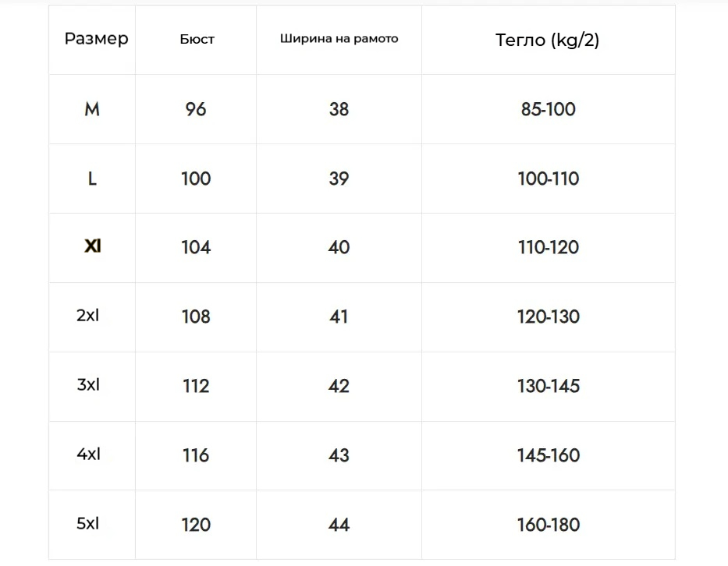Viewport: 728px width, 566px height.
Task: Select the L size cell
Action: tap(92, 179)
